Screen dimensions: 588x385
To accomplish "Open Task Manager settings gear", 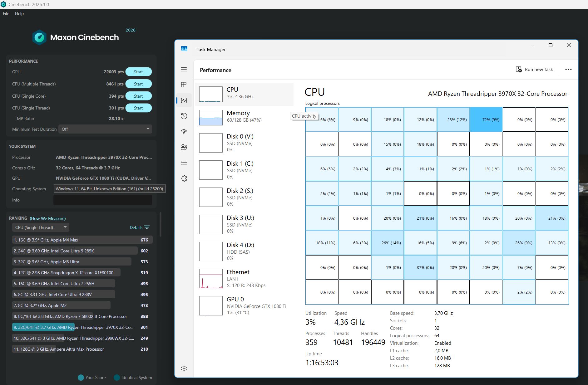I will pos(184,368).
